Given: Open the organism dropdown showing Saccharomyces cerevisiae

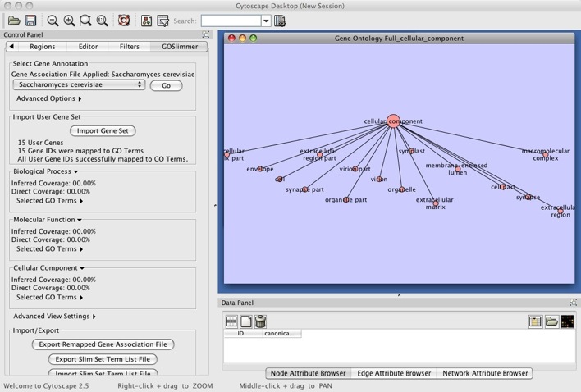Looking at the screenshot, I should (79, 85).
